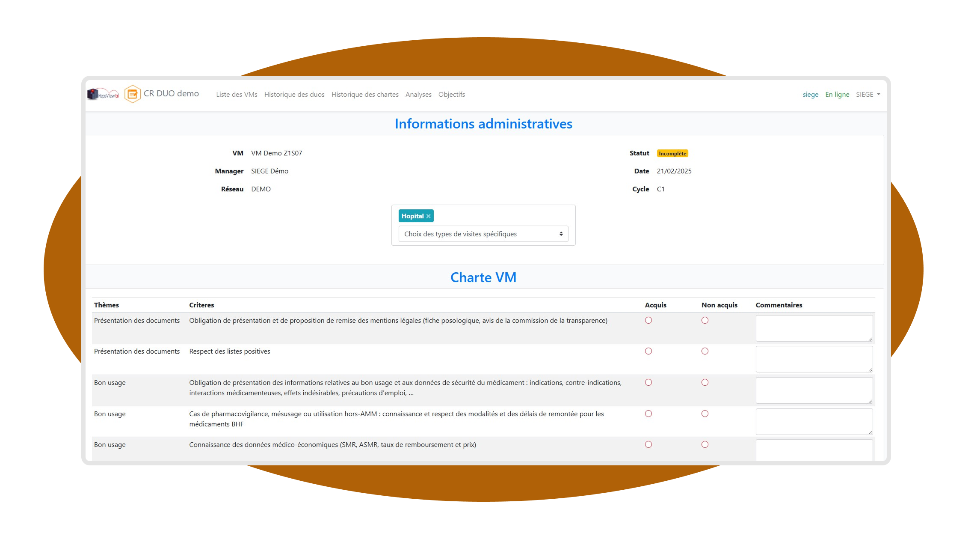Viewport: 980px width, 539px height.
Task: Click the En ligne status link
Action: click(x=837, y=95)
